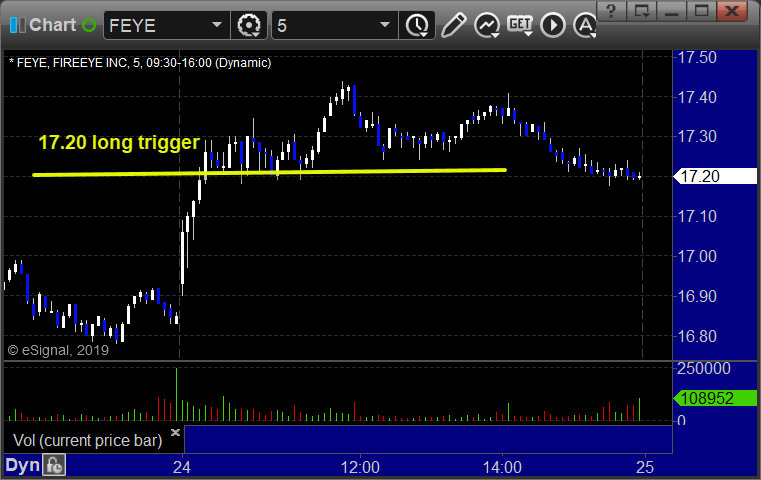Click the 17.40 price axis label
This screenshot has width=761, height=480.
click(697, 98)
